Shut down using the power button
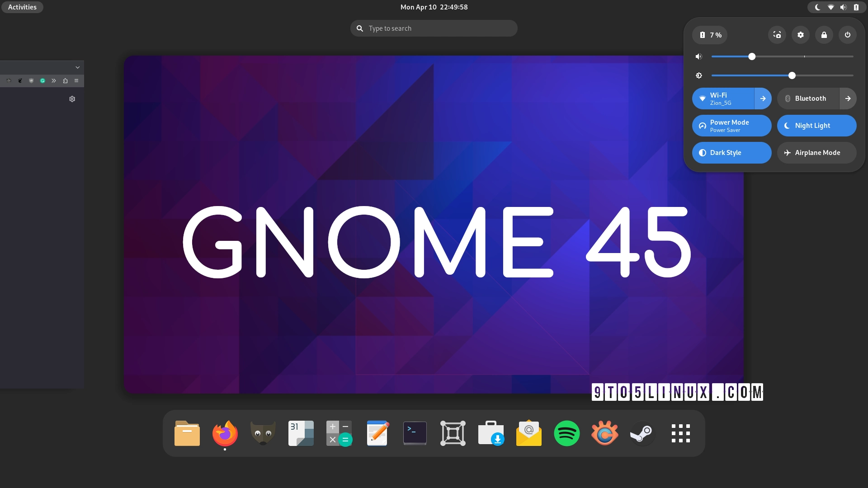The width and height of the screenshot is (868, 488). point(847,35)
